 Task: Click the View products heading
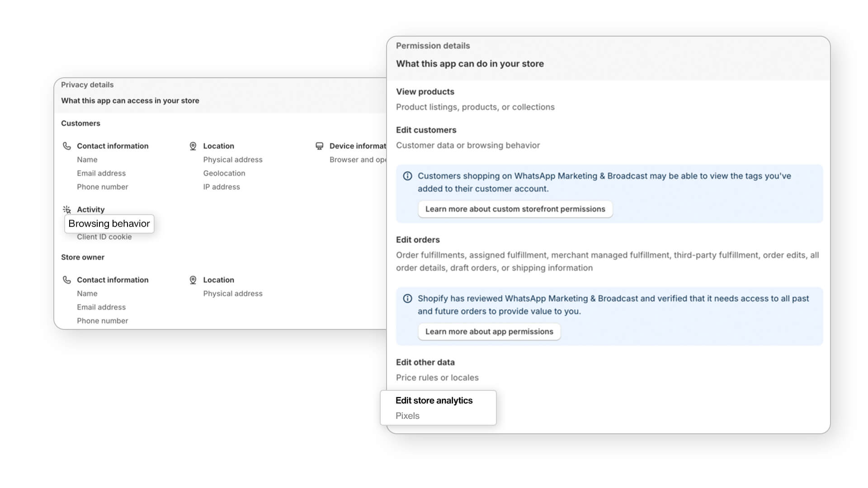pos(425,91)
